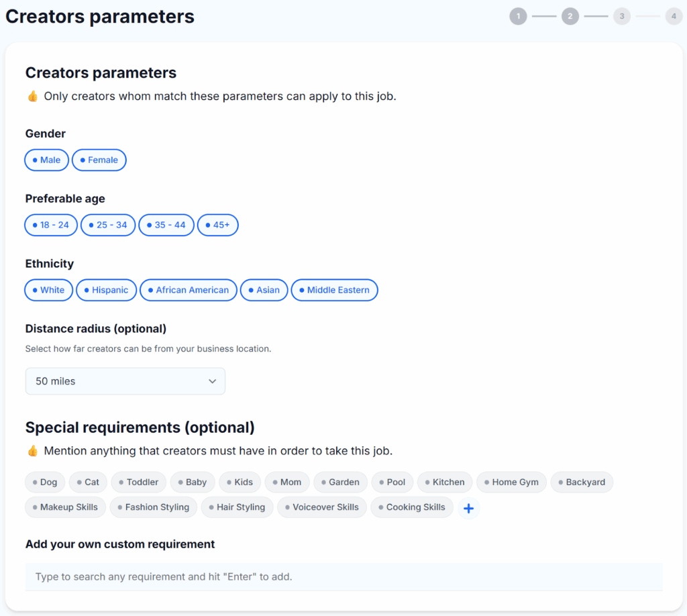Click the step 2 circle indicator
Screen dimensions: 687x616
[x=570, y=16]
